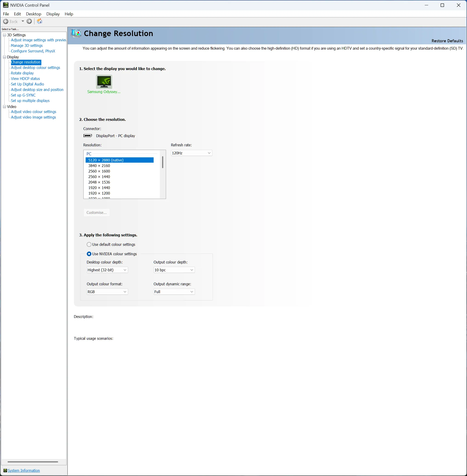Click the Forward arrow icon in toolbar
467x476 pixels.
click(29, 21)
